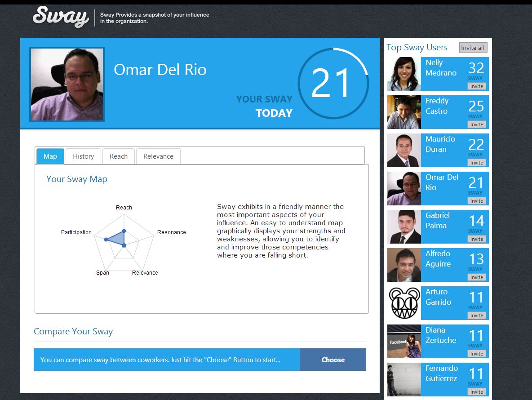The height and width of the screenshot is (400, 532).
Task: Click the Omar Del Rio header name
Action: tap(160, 70)
